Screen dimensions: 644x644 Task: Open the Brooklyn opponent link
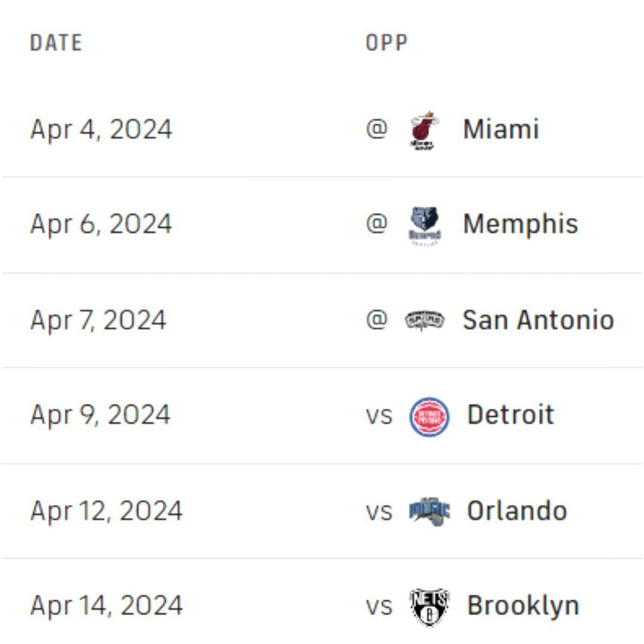523,606
